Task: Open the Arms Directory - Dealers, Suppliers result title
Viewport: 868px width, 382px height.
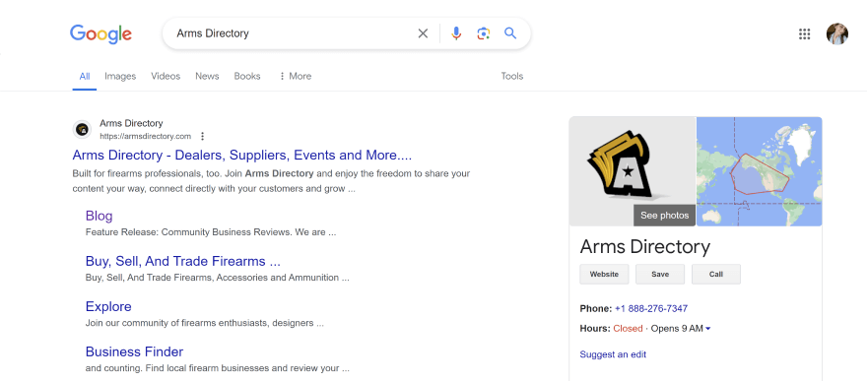Action: point(242,155)
